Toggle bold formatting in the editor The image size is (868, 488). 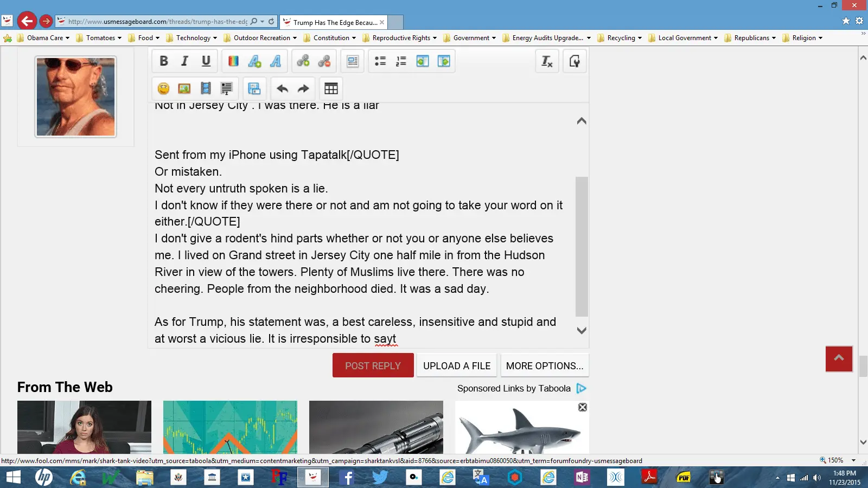(x=164, y=61)
